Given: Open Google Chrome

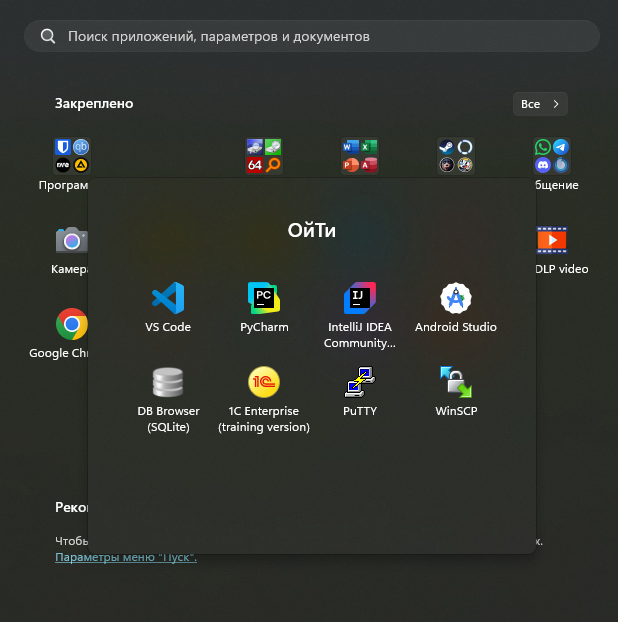Looking at the screenshot, I should 72,324.
